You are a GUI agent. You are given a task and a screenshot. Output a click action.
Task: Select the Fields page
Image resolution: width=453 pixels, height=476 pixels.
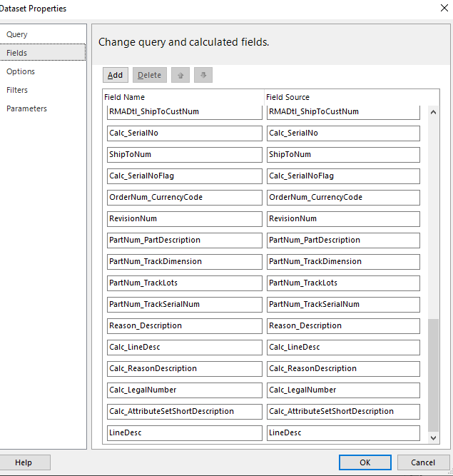point(17,53)
